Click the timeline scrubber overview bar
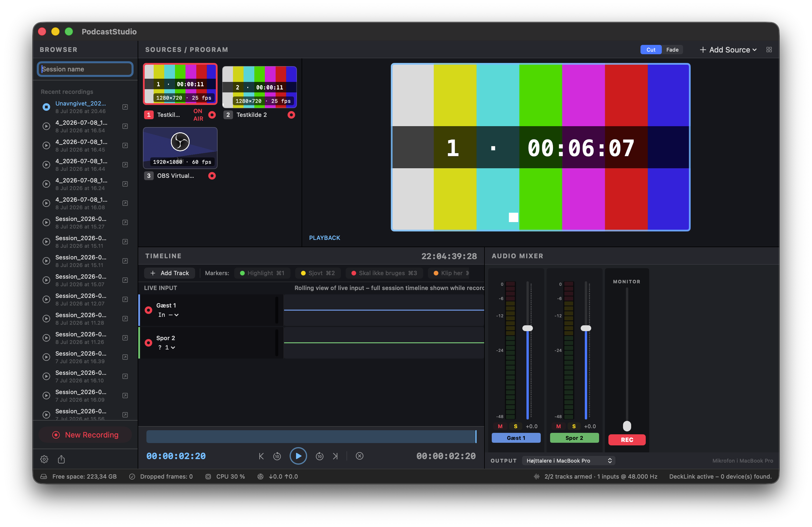 pos(311,437)
